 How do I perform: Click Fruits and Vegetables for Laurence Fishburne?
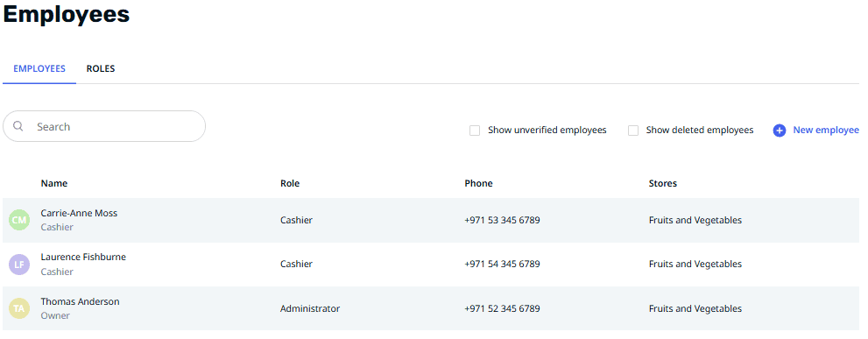[x=695, y=265]
